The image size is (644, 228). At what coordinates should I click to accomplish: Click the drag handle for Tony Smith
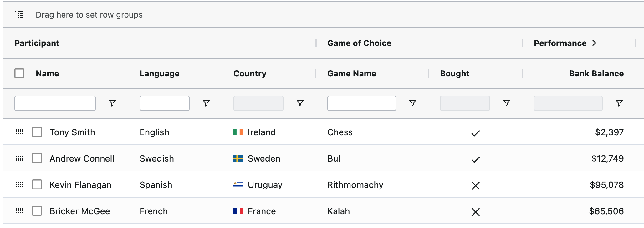(19, 132)
